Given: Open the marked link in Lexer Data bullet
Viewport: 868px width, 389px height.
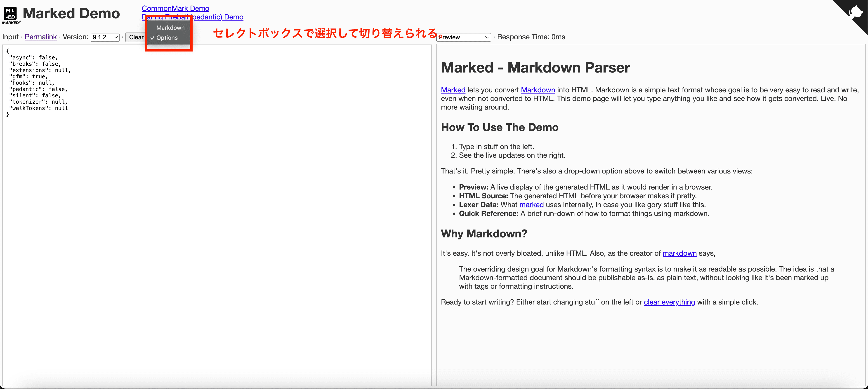Looking at the screenshot, I should 531,205.
